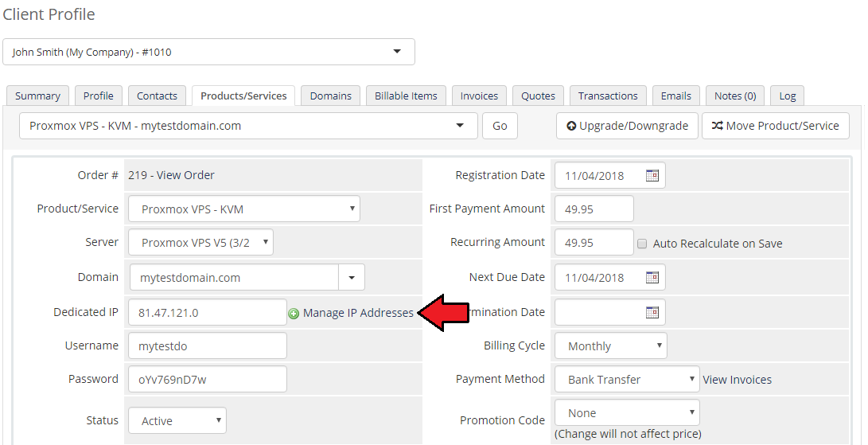
Task: Open product selector Proxmox VPS - KVM - mytestdomain.com
Action: click(248, 126)
